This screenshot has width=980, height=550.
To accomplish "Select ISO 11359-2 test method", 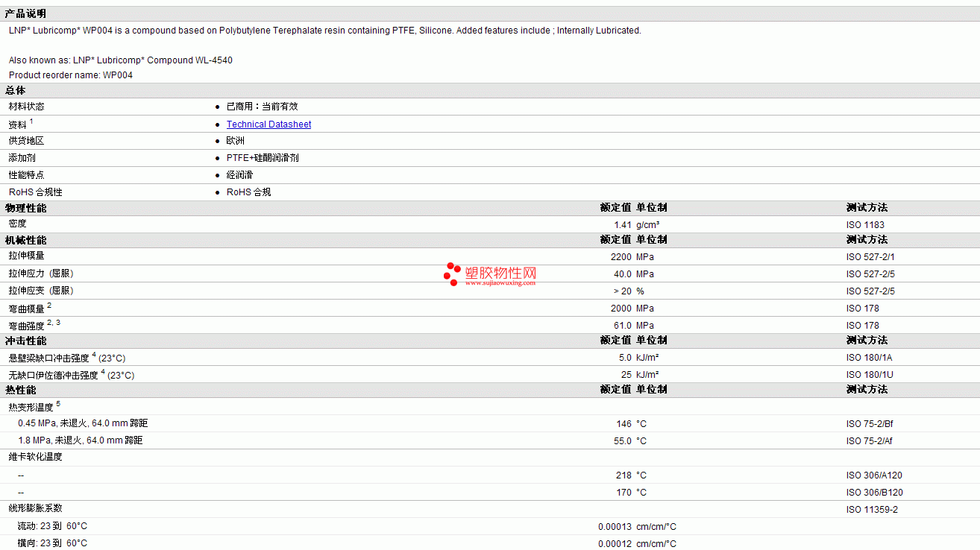I will click(x=872, y=510).
